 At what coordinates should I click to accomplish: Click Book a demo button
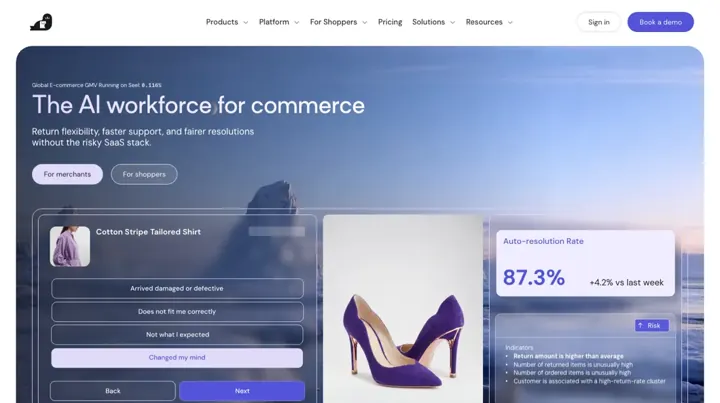tap(660, 22)
